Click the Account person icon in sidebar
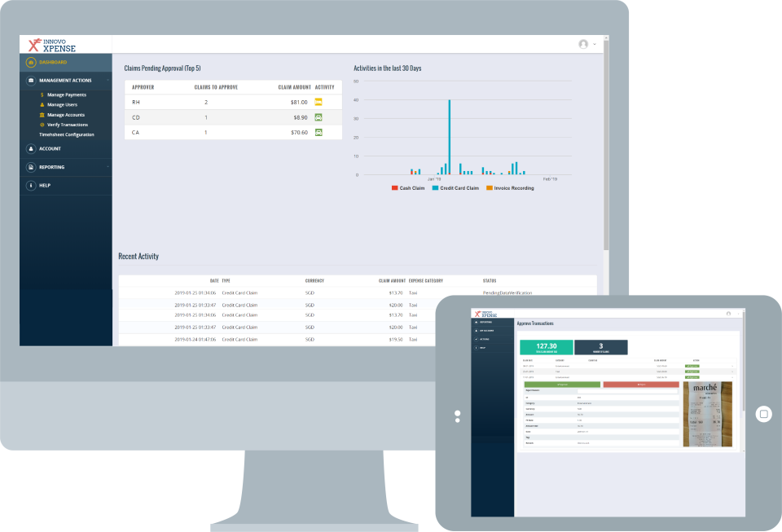 pos(31,148)
